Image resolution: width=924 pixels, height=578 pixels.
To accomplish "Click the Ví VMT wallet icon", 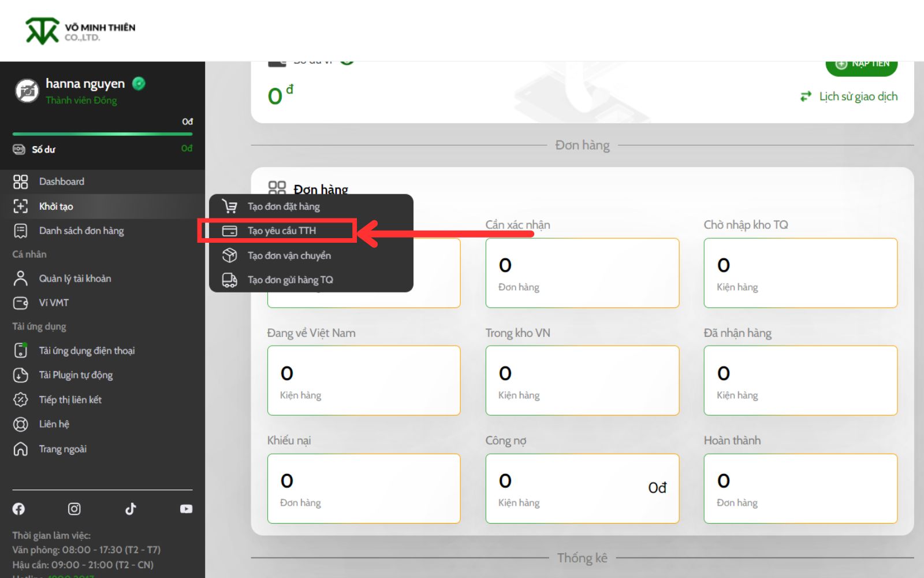I will pos(20,303).
